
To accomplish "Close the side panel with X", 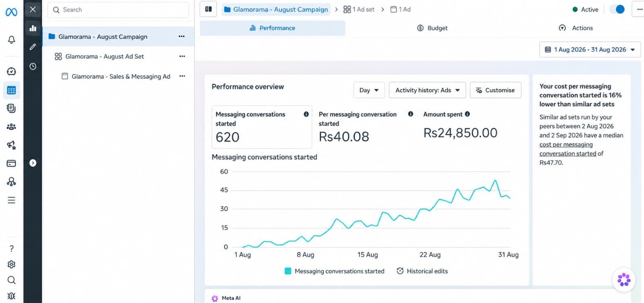I will (33, 9).
